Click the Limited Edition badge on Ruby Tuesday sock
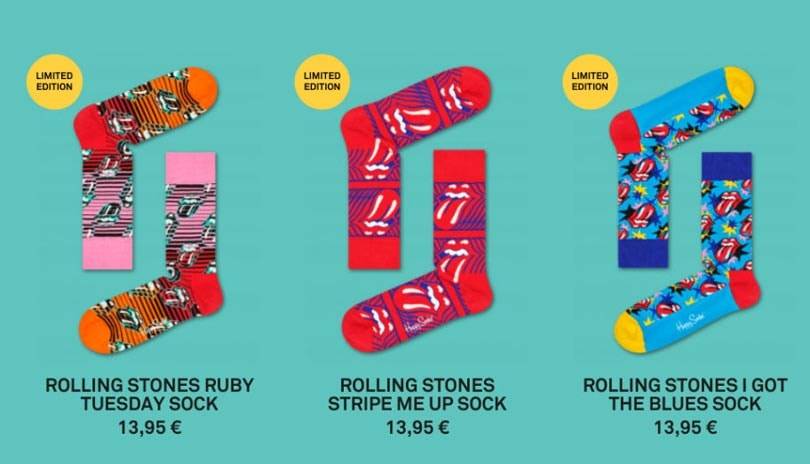810x464 pixels. (54, 82)
